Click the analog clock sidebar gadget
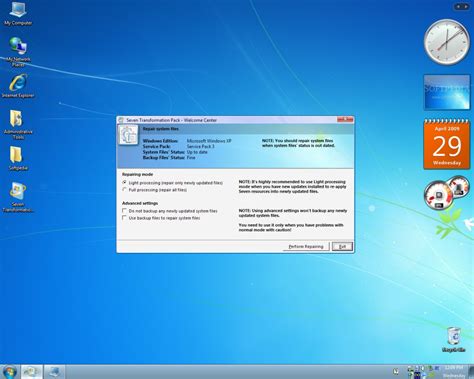Image resolution: width=474 pixels, height=379 pixels. pyautogui.click(x=447, y=42)
